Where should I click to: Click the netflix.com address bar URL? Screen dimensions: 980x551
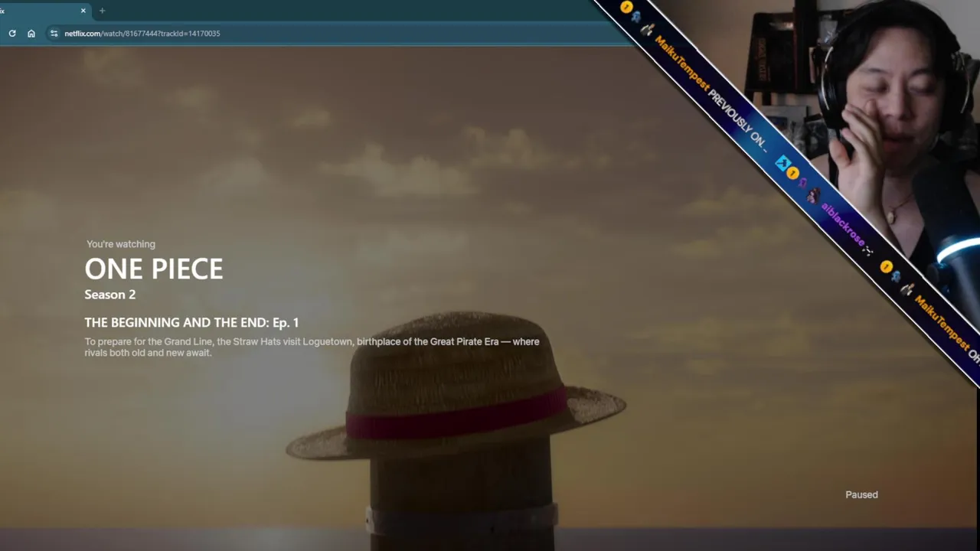tap(142, 34)
